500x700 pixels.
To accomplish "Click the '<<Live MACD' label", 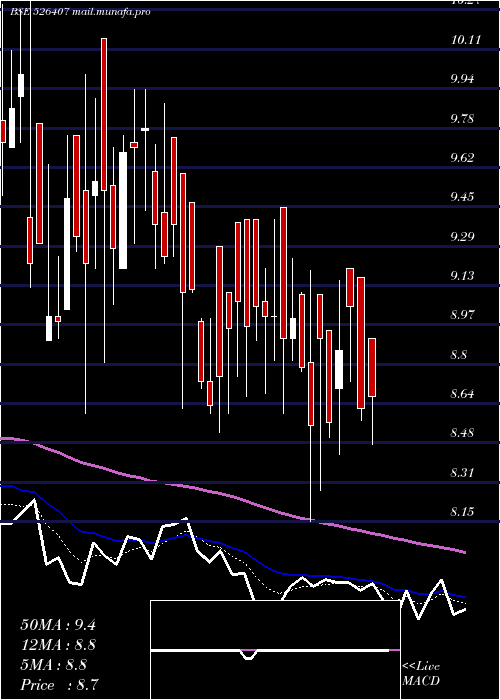I will [x=421, y=673].
